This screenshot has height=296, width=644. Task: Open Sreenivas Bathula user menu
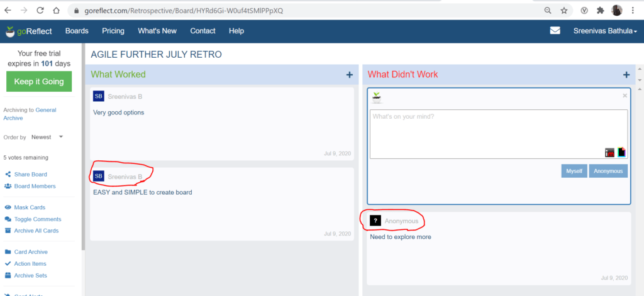606,31
